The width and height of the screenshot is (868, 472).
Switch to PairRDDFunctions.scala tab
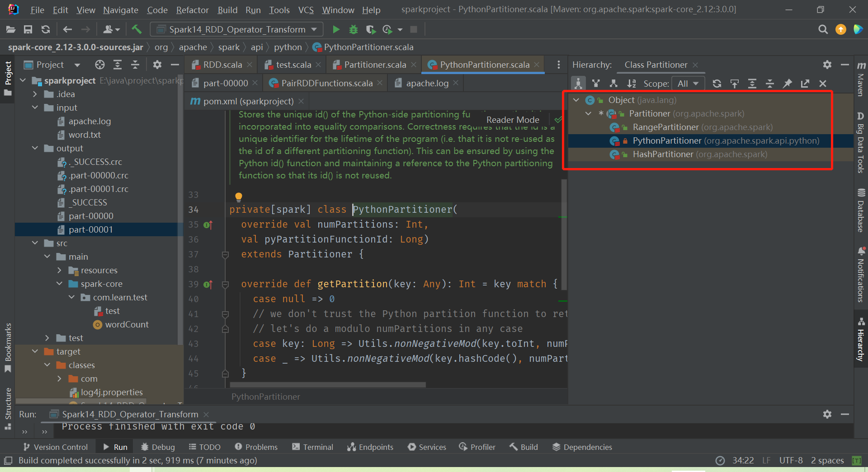point(326,83)
